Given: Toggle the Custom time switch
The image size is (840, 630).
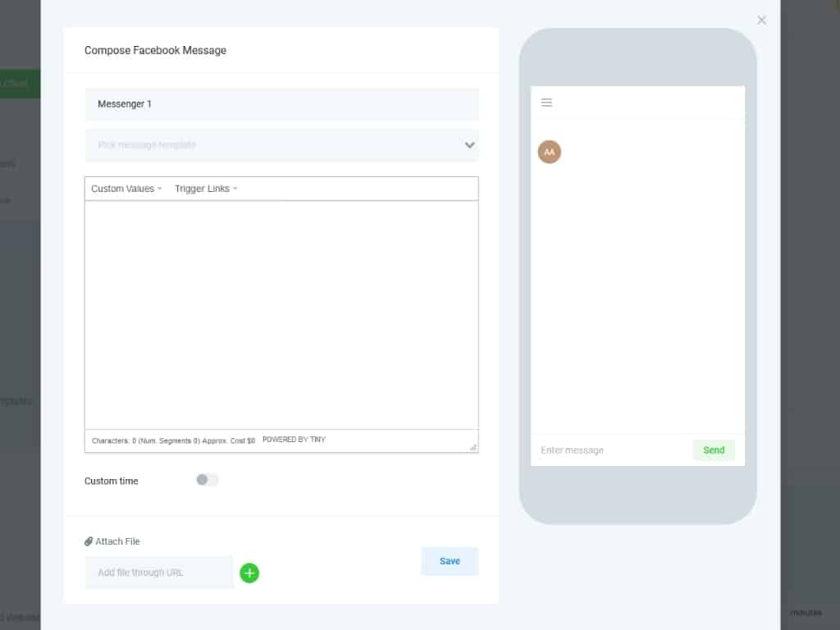Looking at the screenshot, I should pyautogui.click(x=208, y=480).
